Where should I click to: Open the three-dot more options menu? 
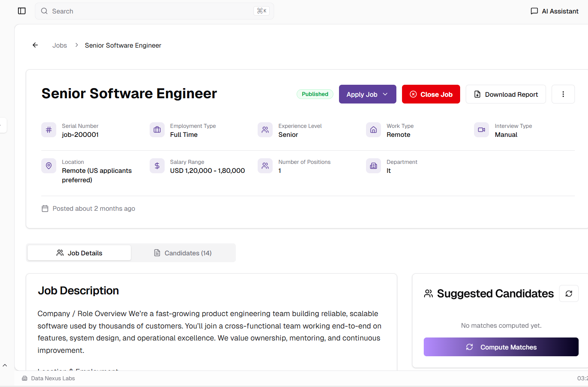click(x=563, y=94)
